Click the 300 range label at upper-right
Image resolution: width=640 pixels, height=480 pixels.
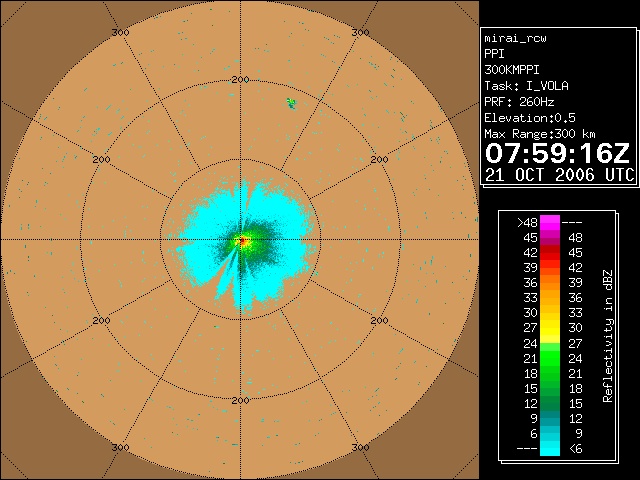click(x=360, y=32)
